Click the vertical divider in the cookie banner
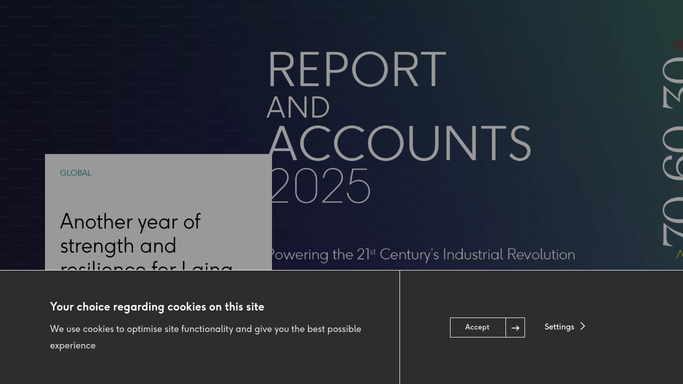The width and height of the screenshot is (683, 384). click(399, 327)
